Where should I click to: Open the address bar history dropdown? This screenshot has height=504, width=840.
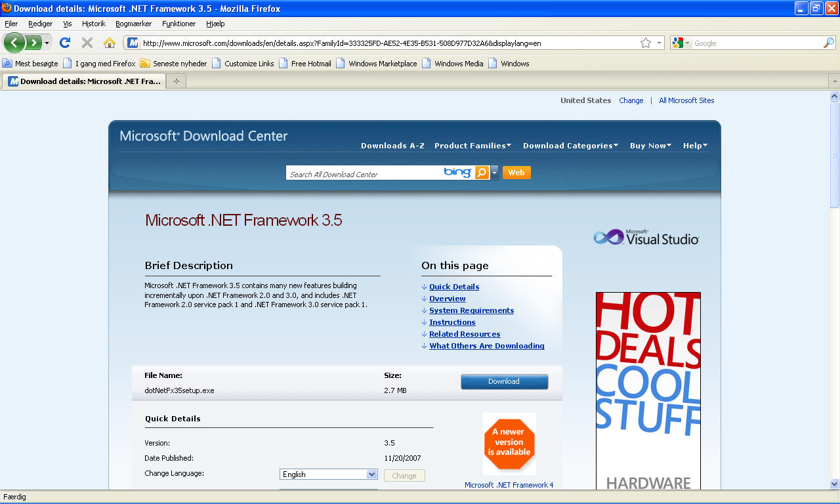(659, 43)
